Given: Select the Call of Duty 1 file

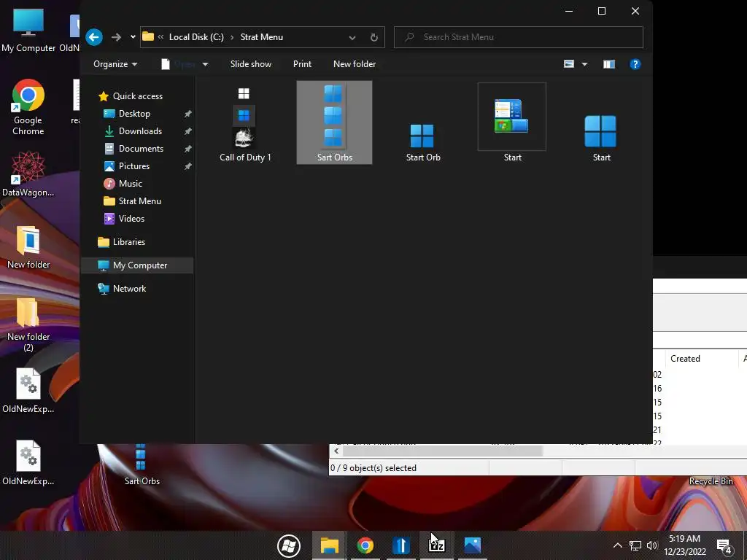Looking at the screenshot, I should tap(245, 124).
